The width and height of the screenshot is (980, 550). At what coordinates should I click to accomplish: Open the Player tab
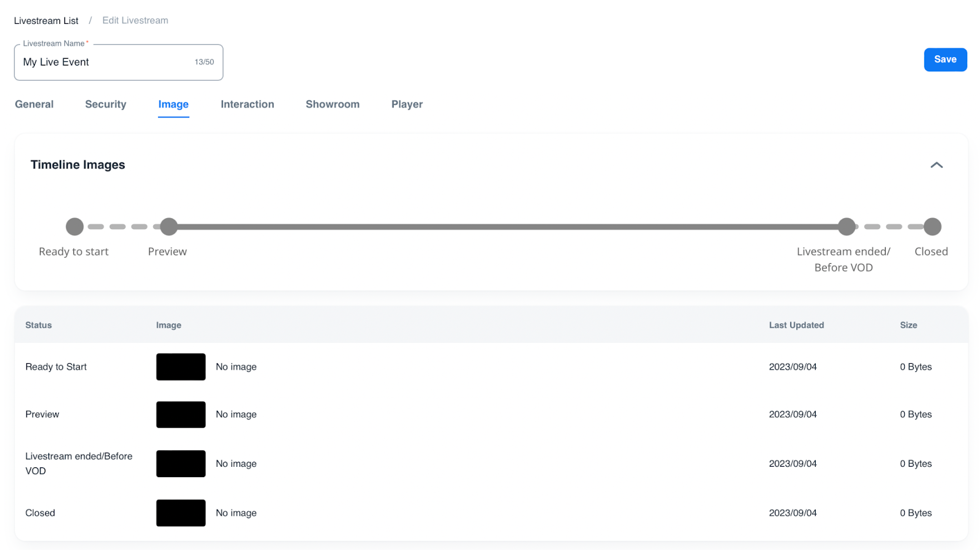point(407,104)
